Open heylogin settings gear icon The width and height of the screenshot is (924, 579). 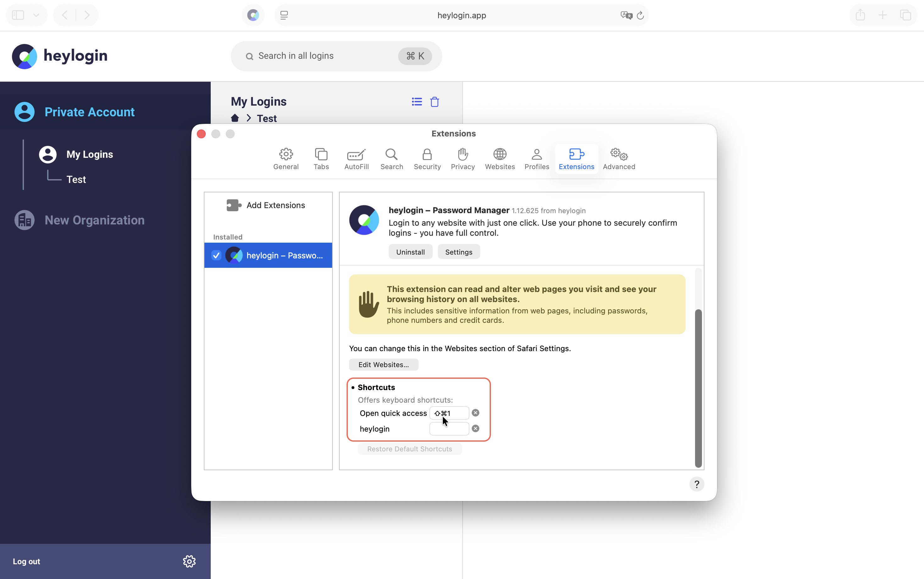point(189,561)
